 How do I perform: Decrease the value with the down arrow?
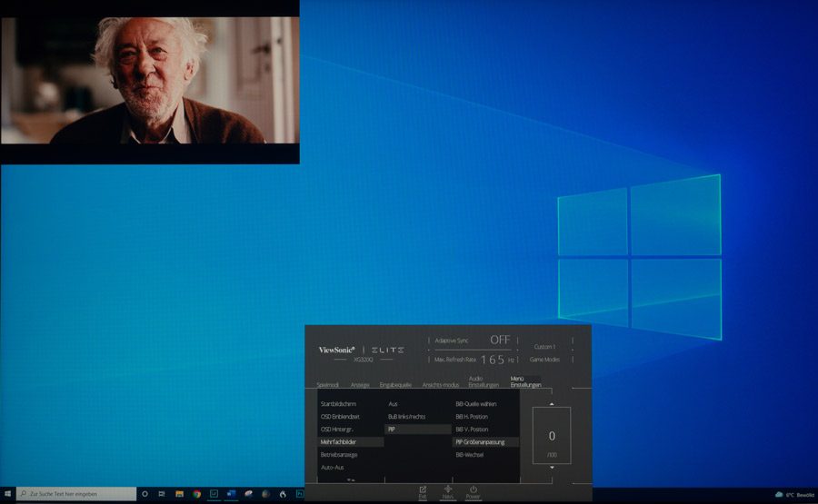(552, 468)
